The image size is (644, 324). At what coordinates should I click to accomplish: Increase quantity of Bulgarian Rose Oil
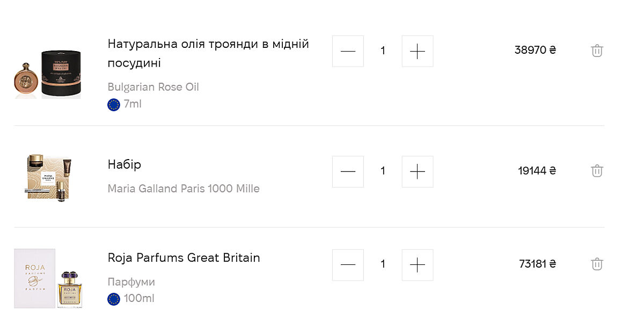[417, 51]
